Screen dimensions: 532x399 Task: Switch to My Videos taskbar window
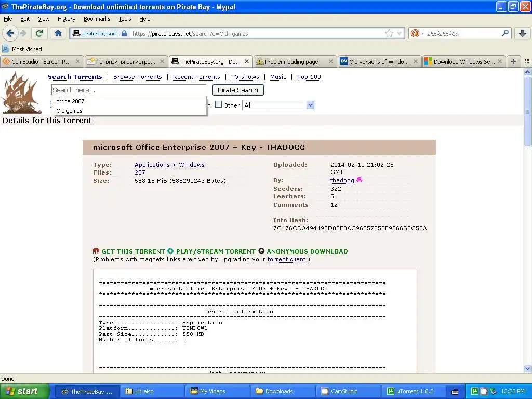(x=218, y=391)
